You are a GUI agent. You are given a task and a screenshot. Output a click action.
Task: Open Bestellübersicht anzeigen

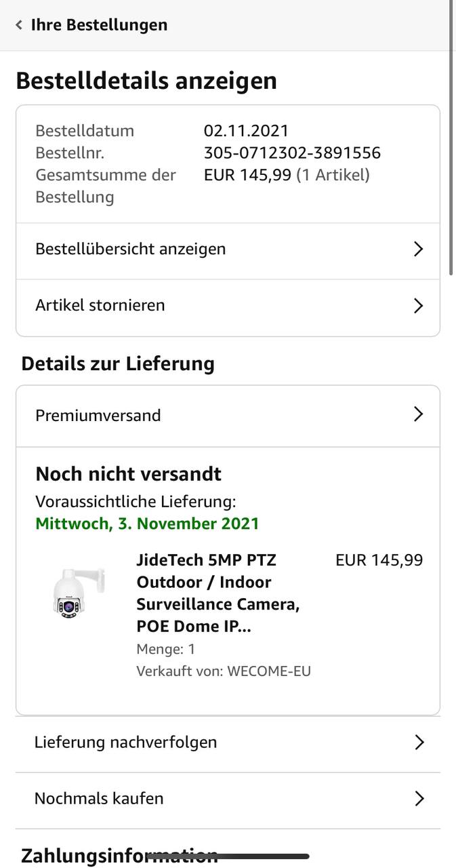tap(131, 249)
